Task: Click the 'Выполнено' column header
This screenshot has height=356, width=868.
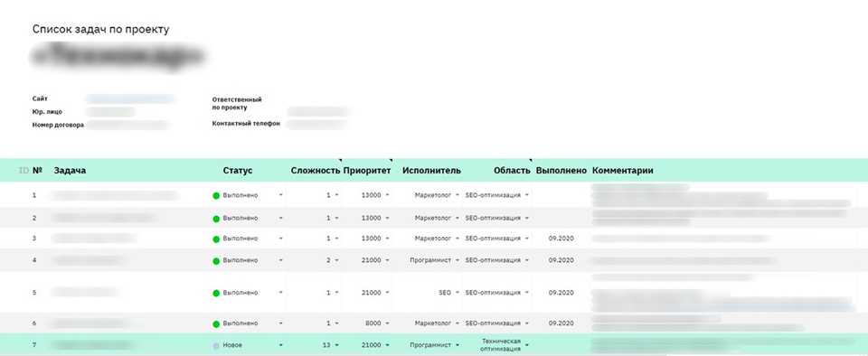Action: coord(561,171)
